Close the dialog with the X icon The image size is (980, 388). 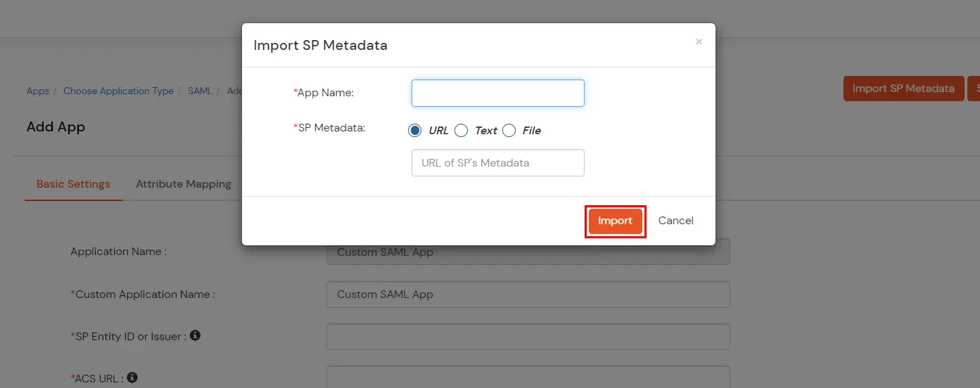[699, 42]
